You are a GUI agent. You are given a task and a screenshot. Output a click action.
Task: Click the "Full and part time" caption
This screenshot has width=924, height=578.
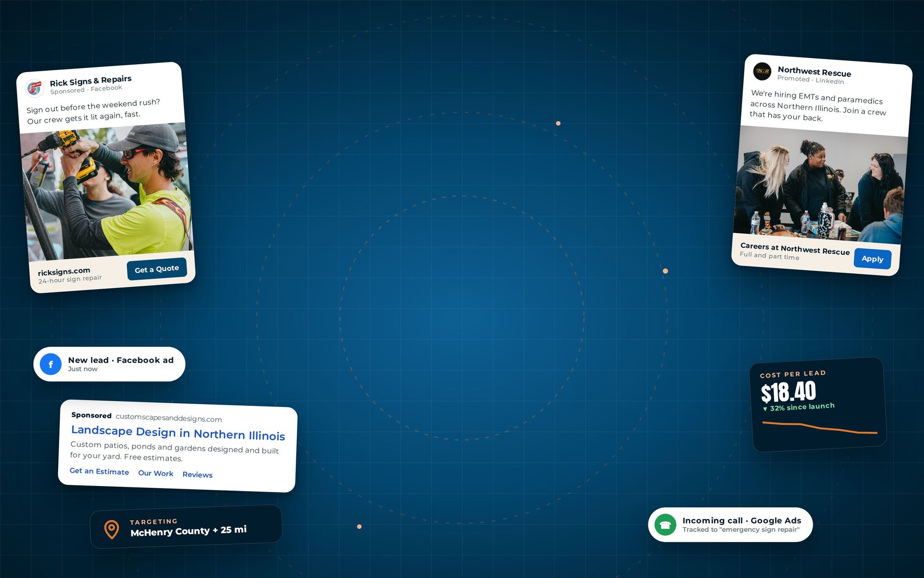(769, 256)
